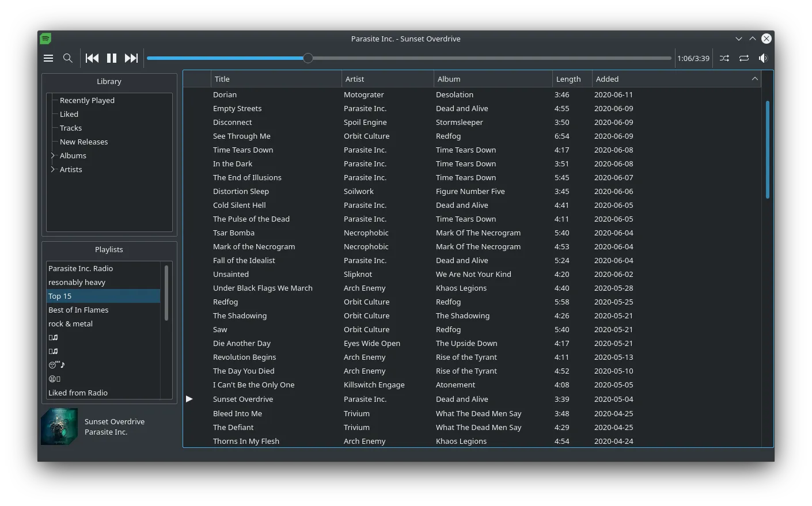812x506 pixels.
Task: Open the search bar with the magnifier icon
Action: click(67, 58)
